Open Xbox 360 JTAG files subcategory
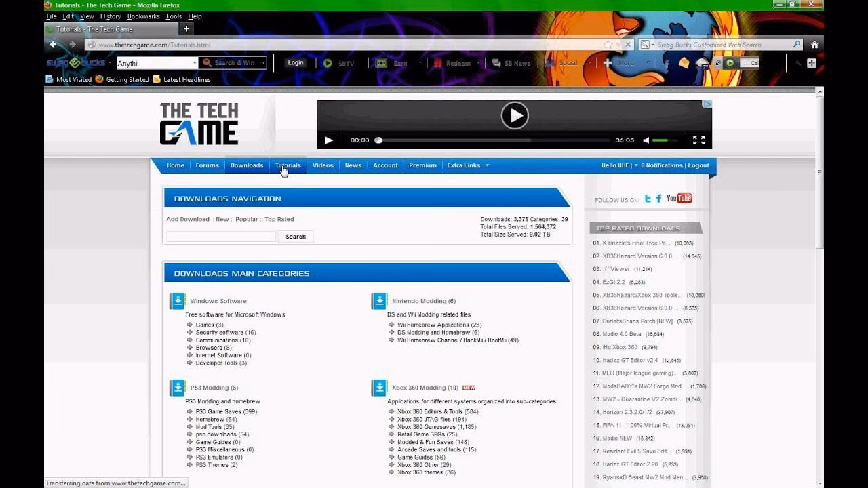868x488 pixels. (431, 420)
